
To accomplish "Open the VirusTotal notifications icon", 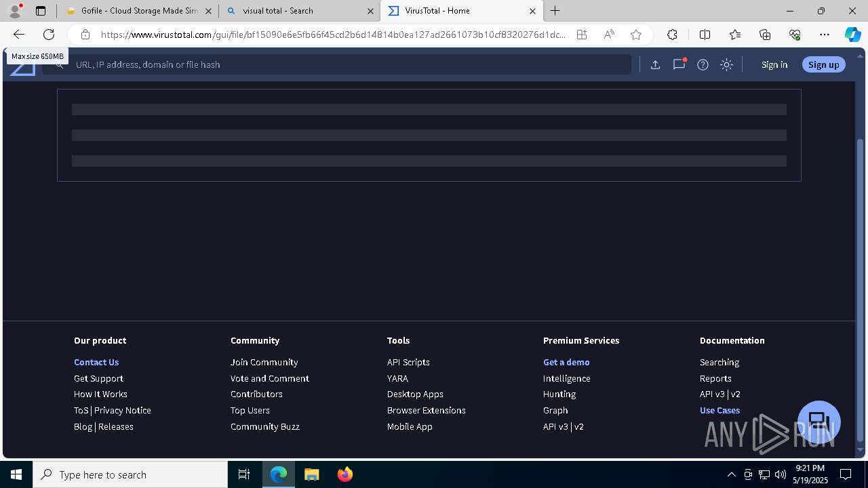I will click(679, 64).
